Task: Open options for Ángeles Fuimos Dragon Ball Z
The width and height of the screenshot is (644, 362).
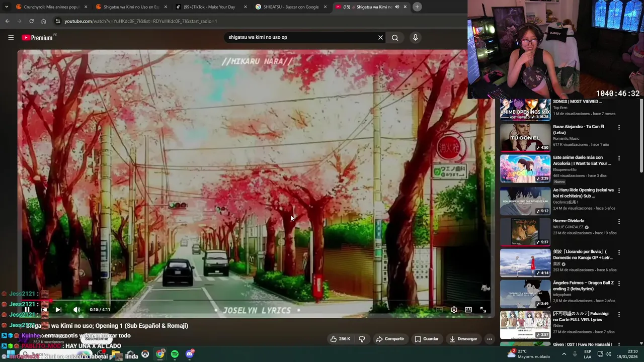Action: tap(619, 284)
